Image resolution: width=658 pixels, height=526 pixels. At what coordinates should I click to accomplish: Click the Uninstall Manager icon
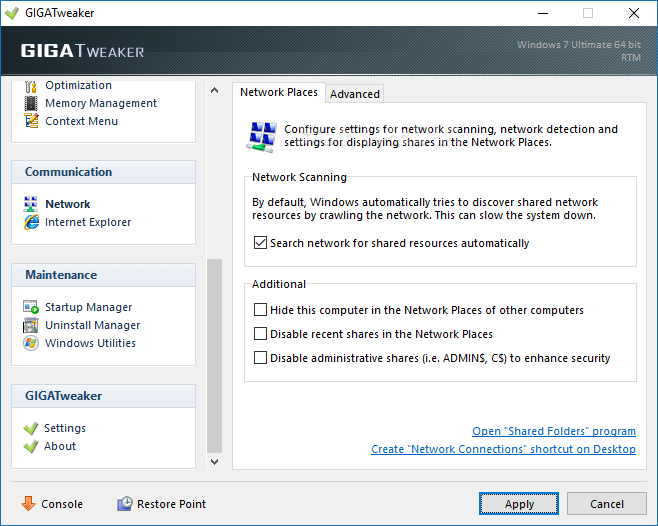[30, 325]
